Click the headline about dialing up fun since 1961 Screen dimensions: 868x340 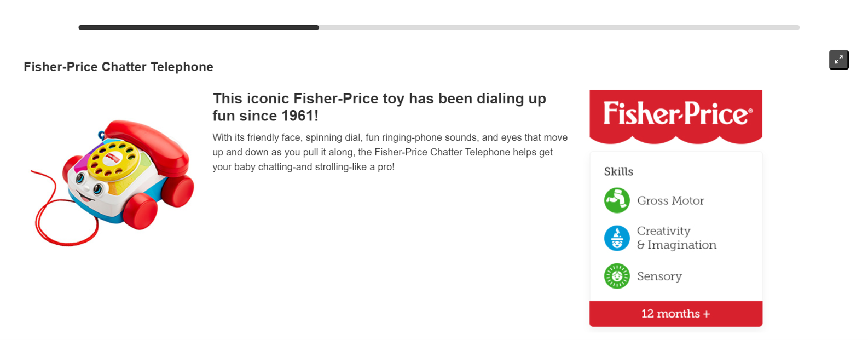pos(379,107)
